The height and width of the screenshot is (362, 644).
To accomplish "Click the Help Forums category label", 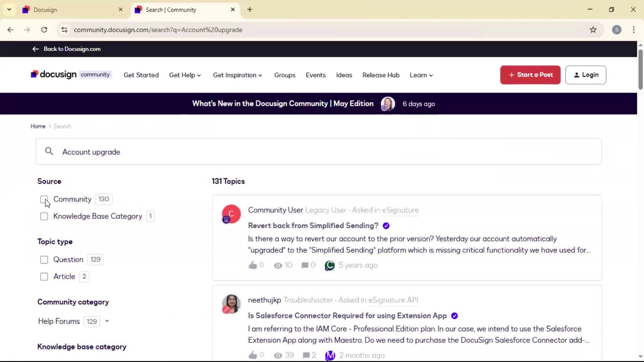I will click(59, 321).
